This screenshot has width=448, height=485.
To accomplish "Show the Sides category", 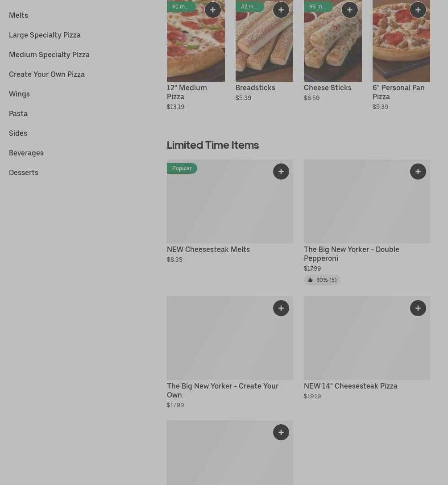I will [x=18, y=133].
